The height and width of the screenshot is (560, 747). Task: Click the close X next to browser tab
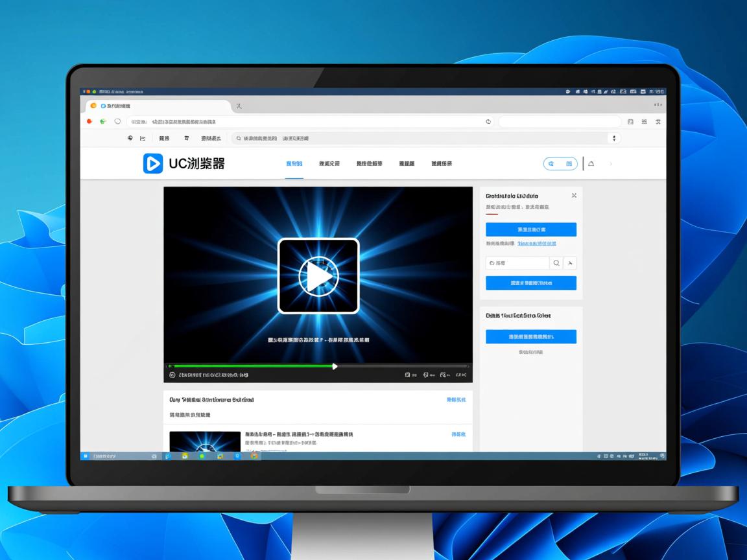[239, 106]
